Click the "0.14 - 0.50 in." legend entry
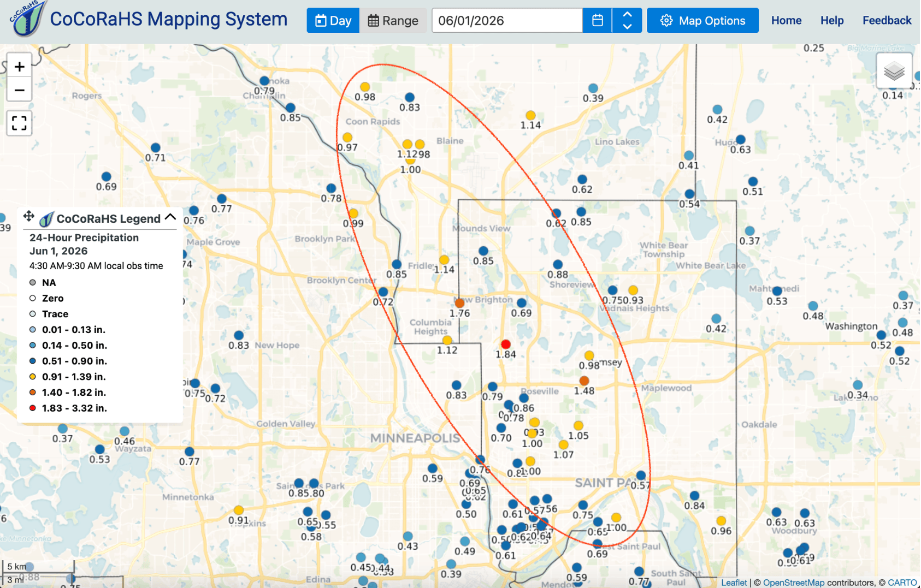Screen dimensions: 921x588 coord(74,345)
